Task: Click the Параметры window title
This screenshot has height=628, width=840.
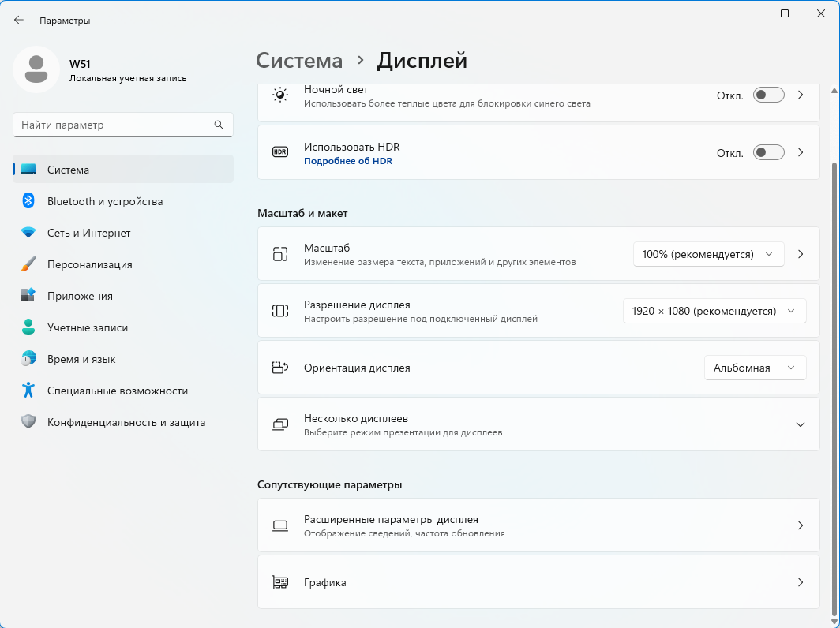Action: click(65, 21)
